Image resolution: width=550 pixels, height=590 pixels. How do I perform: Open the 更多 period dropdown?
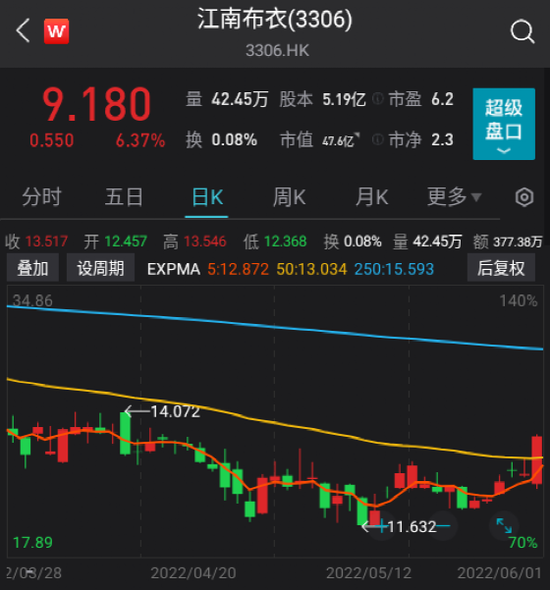coord(454,197)
